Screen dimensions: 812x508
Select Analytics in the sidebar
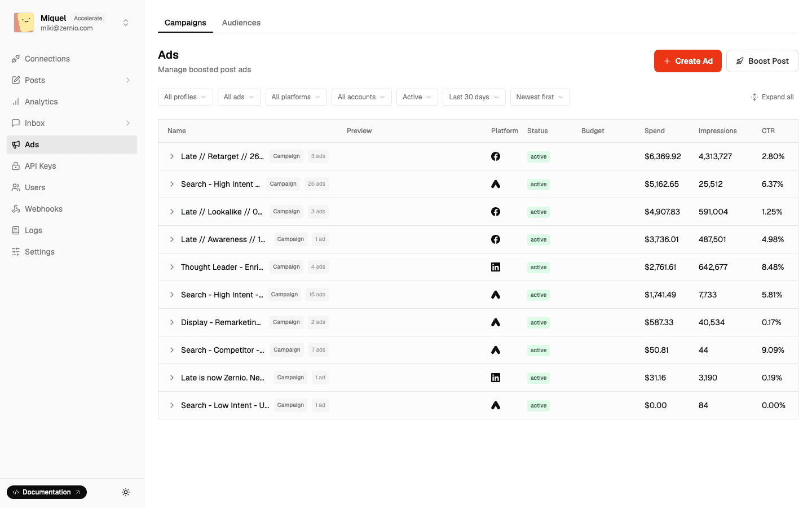(x=41, y=102)
